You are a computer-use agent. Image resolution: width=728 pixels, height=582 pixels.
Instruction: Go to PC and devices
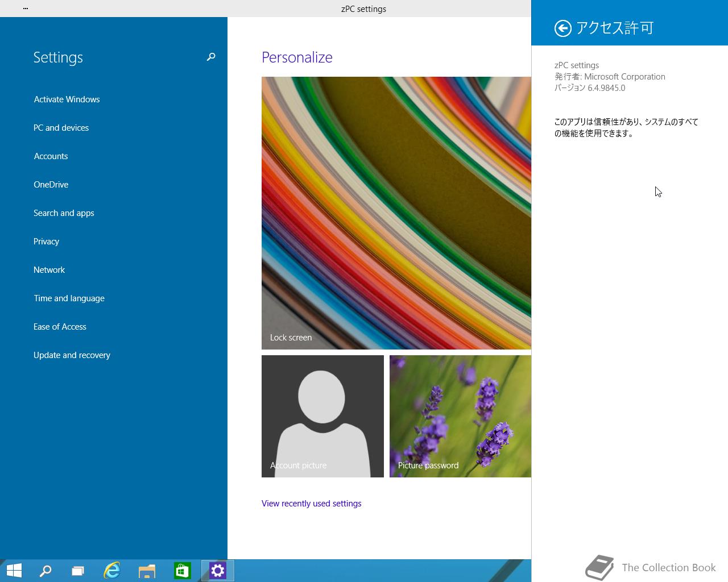61,128
